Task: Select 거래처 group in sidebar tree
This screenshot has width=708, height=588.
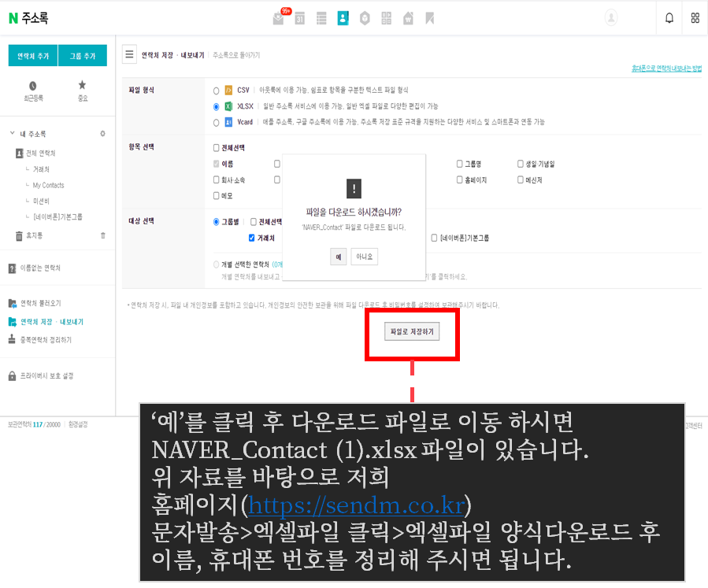Action: pyautogui.click(x=41, y=169)
